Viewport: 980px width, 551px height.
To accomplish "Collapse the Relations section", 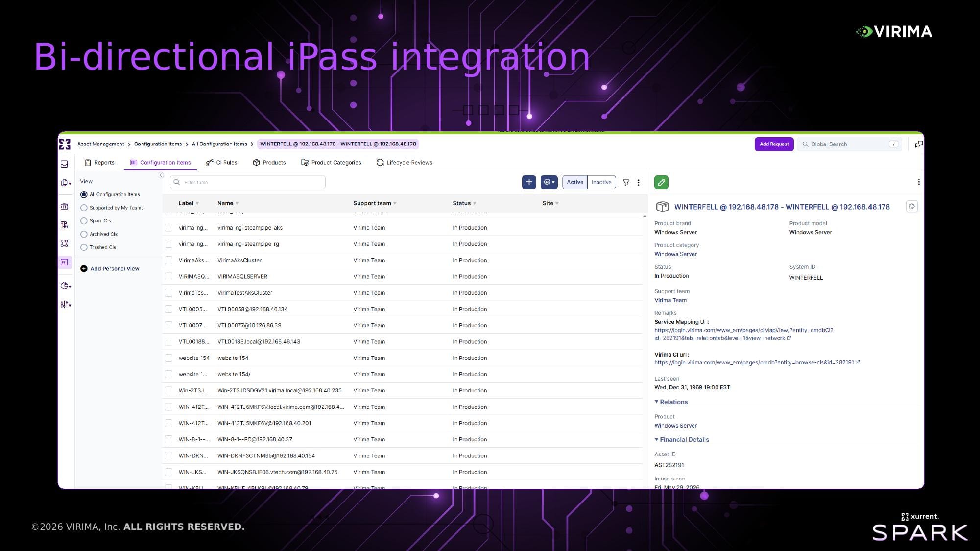I will click(671, 402).
